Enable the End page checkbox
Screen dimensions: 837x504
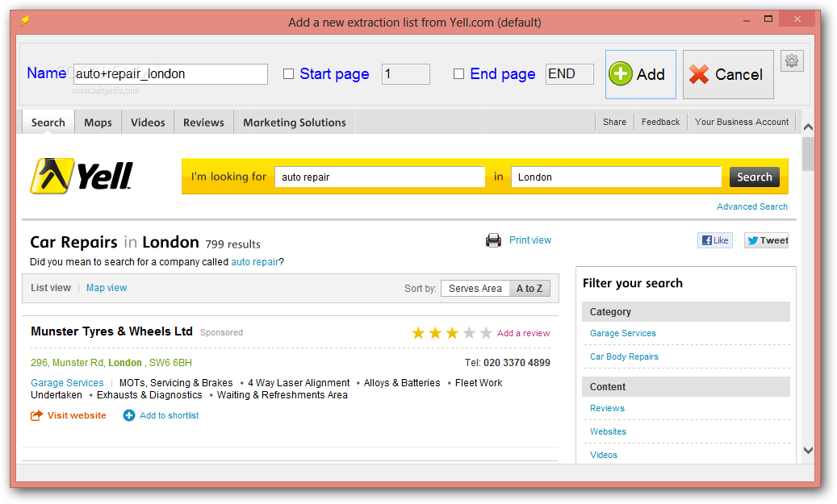click(458, 73)
